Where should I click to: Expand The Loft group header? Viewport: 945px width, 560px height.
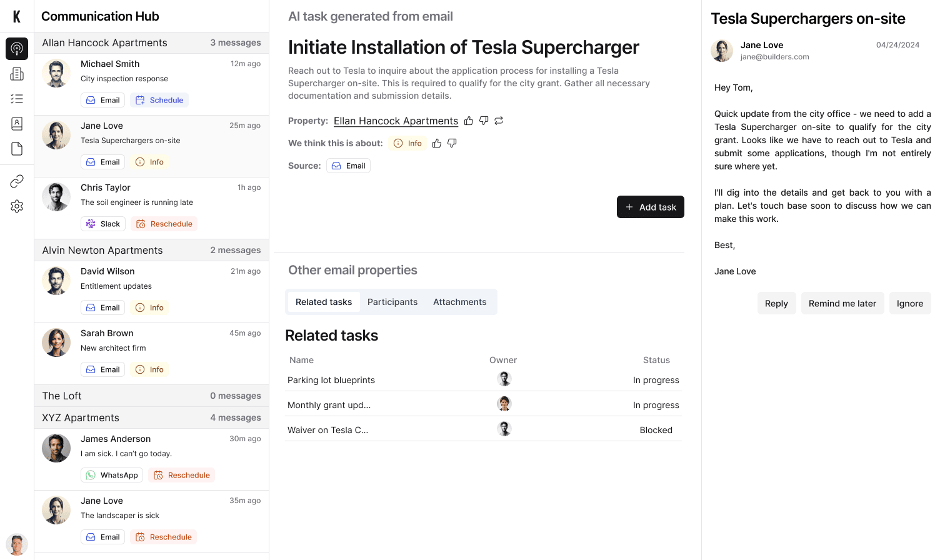click(151, 396)
